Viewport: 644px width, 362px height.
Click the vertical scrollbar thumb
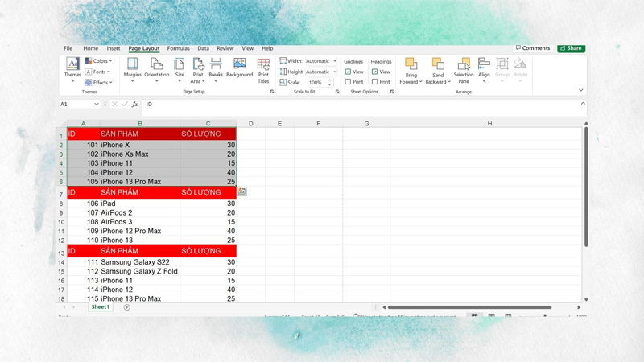click(x=586, y=187)
